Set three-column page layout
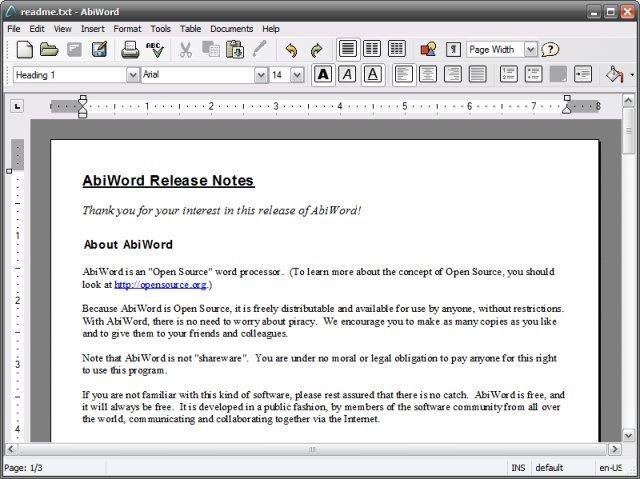This screenshot has width=640, height=479. click(x=397, y=49)
